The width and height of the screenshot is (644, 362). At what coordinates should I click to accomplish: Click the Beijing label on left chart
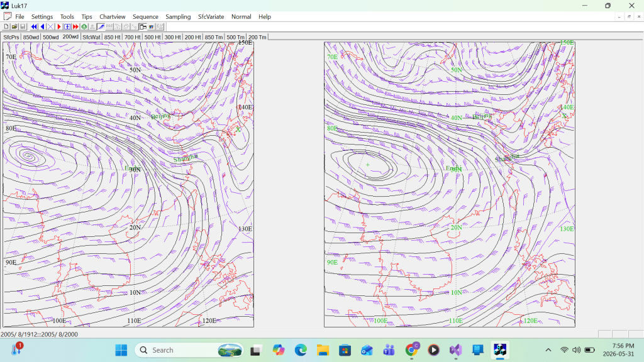point(160,116)
